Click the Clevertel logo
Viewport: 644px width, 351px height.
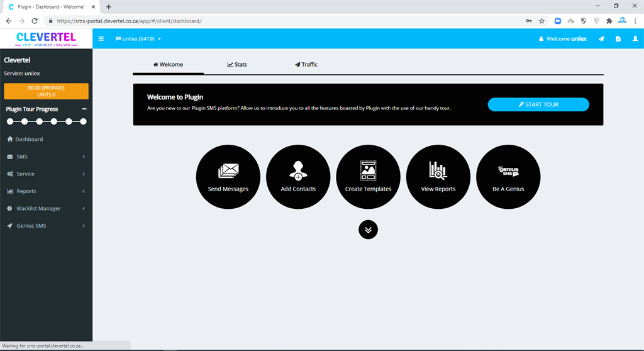46,39
